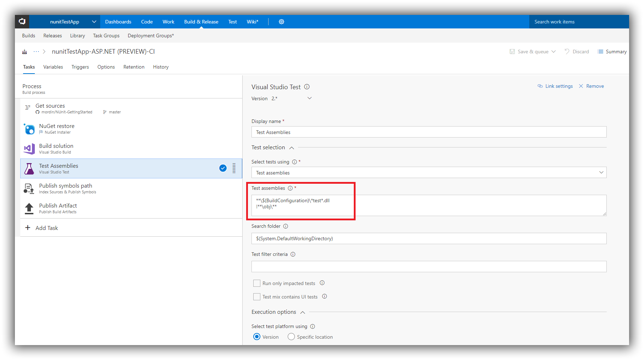Click the Summary list icon
Viewport: 644px width, 360px height.
point(601,52)
